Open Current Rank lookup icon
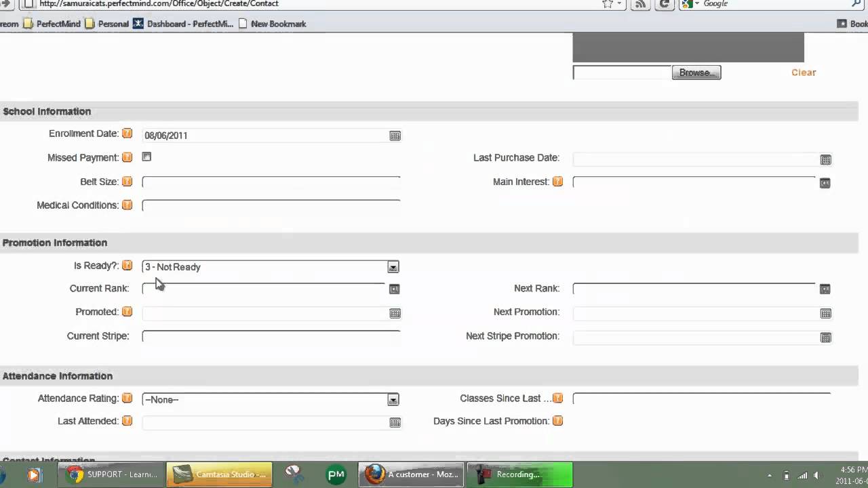 click(x=394, y=289)
